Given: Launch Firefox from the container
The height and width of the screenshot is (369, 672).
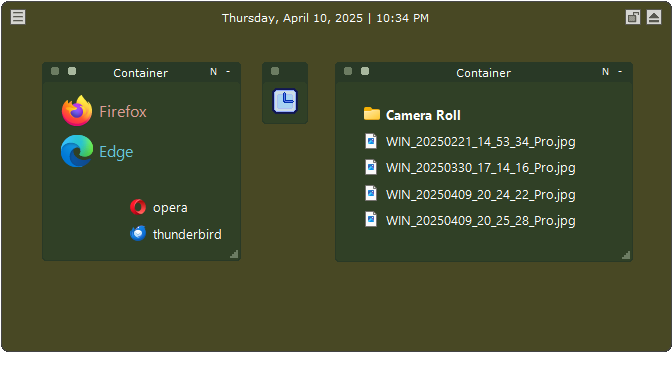Looking at the screenshot, I should click(x=104, y=111).
